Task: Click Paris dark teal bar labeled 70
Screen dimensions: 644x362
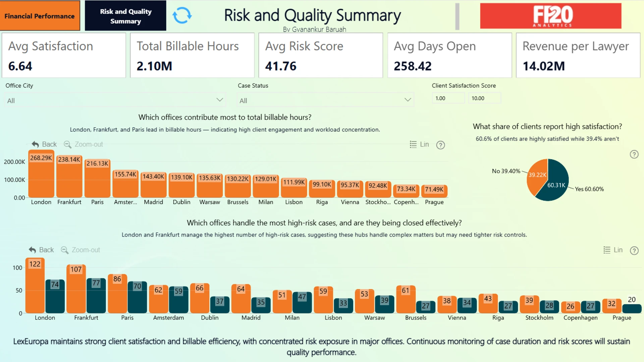Action: click(x=138, y=297)
